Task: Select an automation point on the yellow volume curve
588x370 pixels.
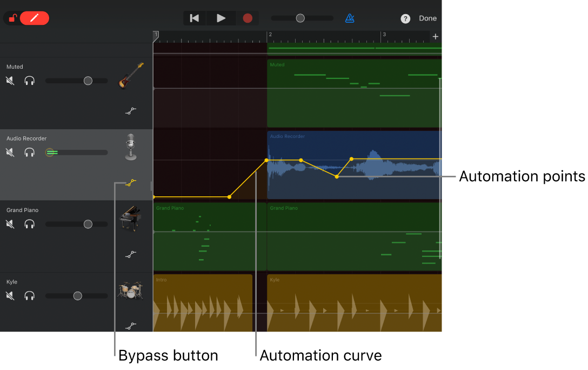Action: click(x=301, y=160)
